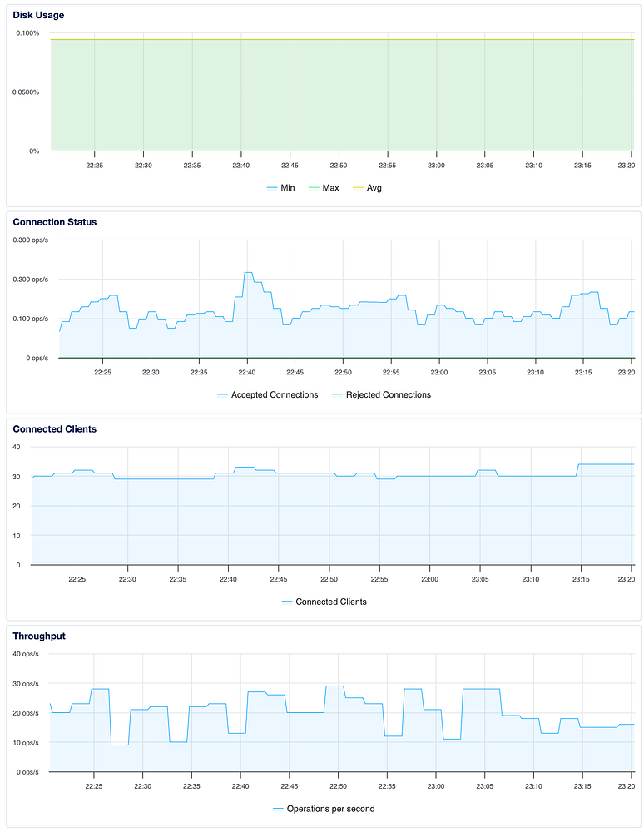Hide the Accepted Connections series
This screenshot has height=832, width=644.
(x=268, y=394)
